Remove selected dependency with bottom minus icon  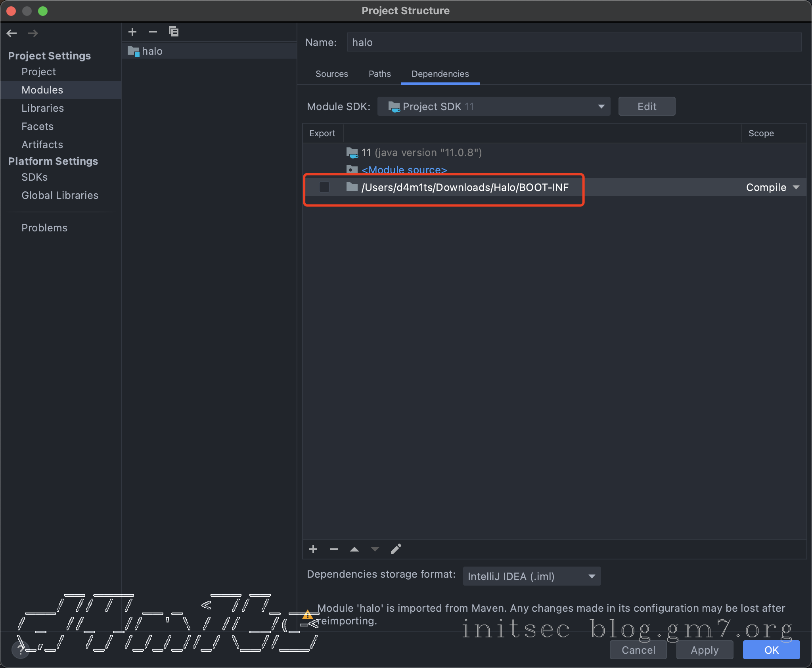pyautogui.click(x=334, y=549)
